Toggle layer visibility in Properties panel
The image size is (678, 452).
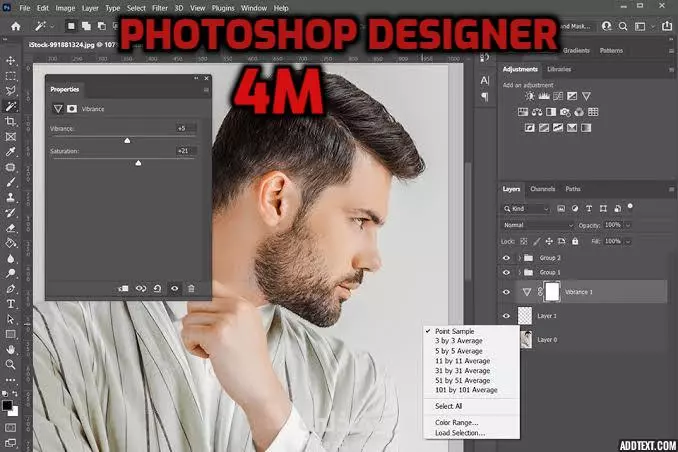coord(175,289)
